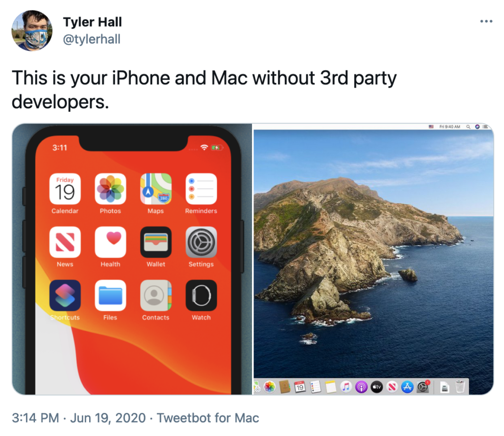The height and width of the screenshot is (436, 504).
Task: Open the tweet's three-dot more menu
Action: [486, 22]
